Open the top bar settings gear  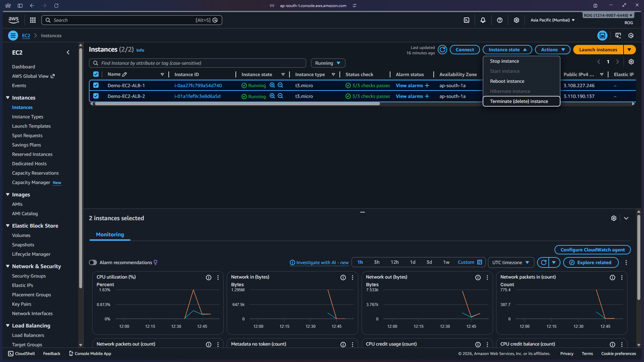pyautogui.click(x=516, y=20)
